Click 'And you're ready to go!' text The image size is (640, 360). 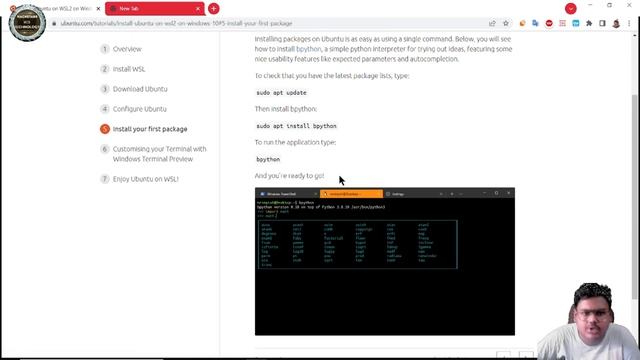(x=289, y=176)
